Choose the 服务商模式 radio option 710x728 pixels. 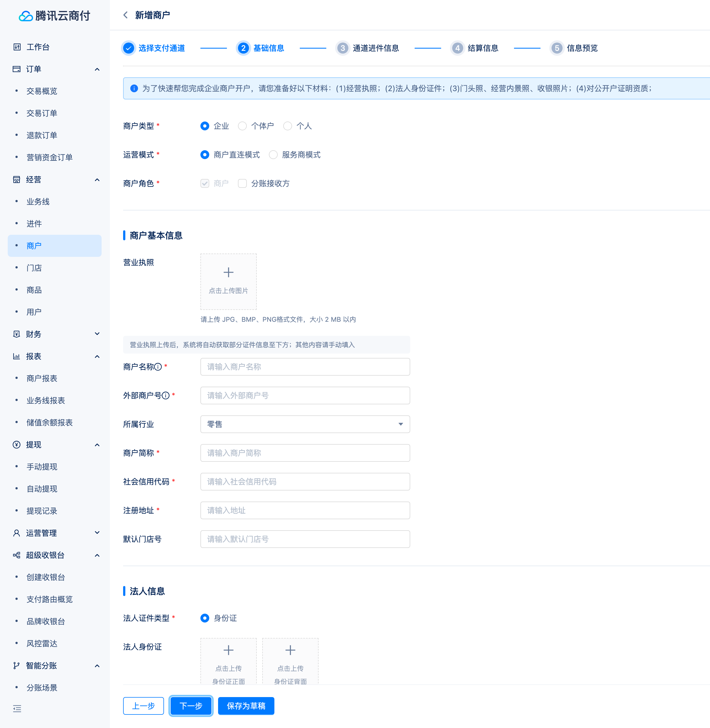[x=273, y=155]
